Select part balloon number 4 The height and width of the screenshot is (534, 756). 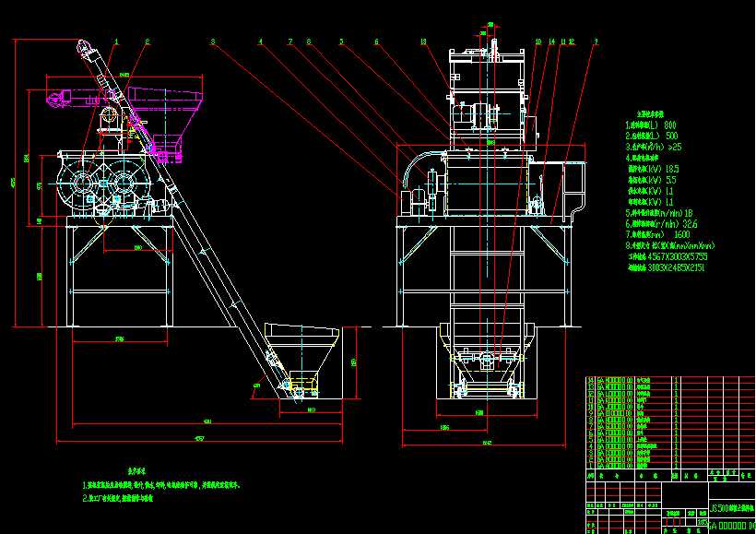coord(260,42)
